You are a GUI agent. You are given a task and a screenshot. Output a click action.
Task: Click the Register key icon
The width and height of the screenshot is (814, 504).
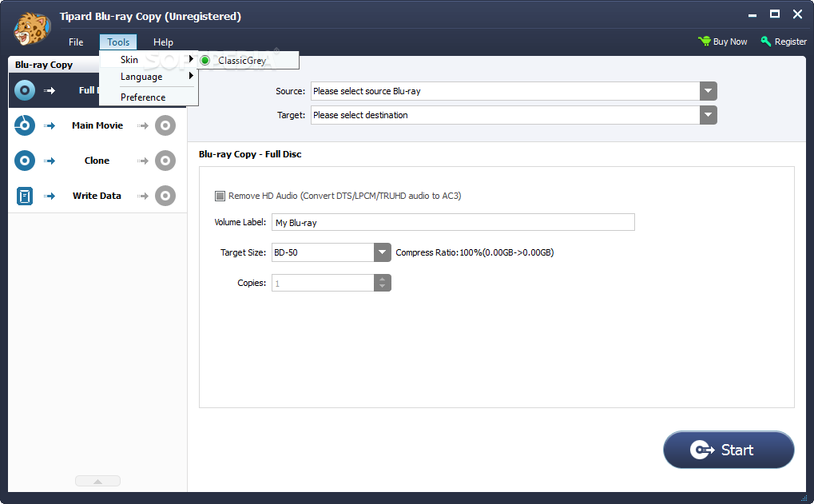(766, 41)
